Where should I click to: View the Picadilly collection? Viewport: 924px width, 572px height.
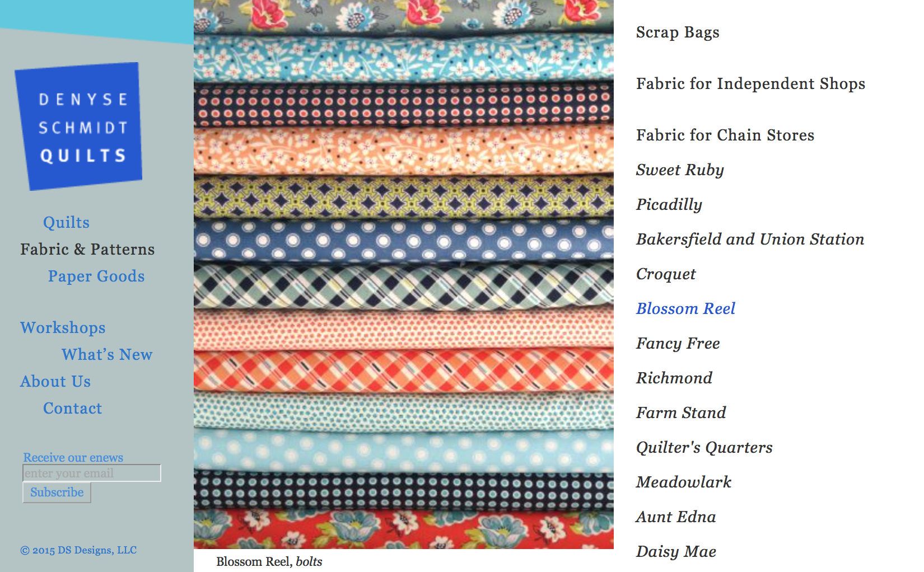[x=669, y=205]
